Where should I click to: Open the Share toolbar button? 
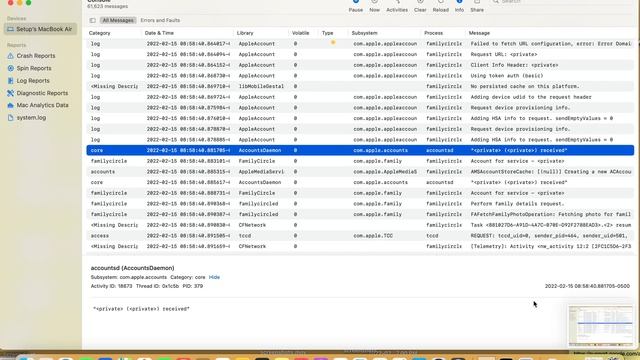477,6
